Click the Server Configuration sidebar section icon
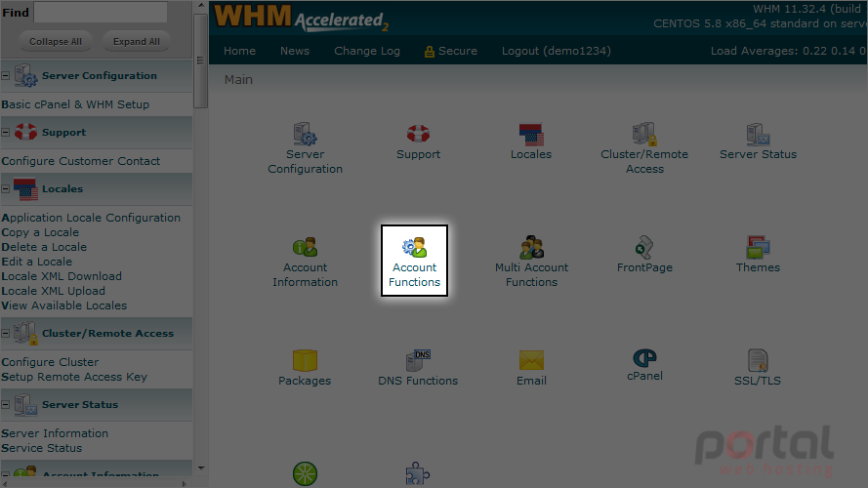 [25, 75]
